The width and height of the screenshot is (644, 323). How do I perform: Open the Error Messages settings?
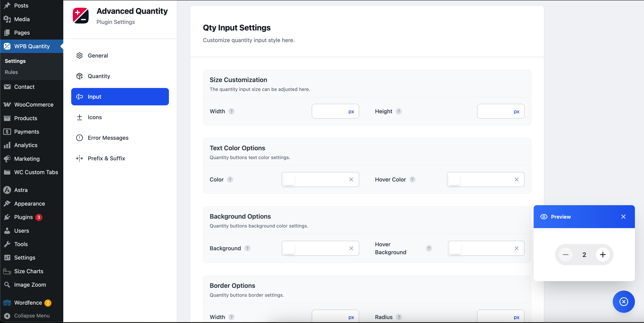click(x=108, y=138)
